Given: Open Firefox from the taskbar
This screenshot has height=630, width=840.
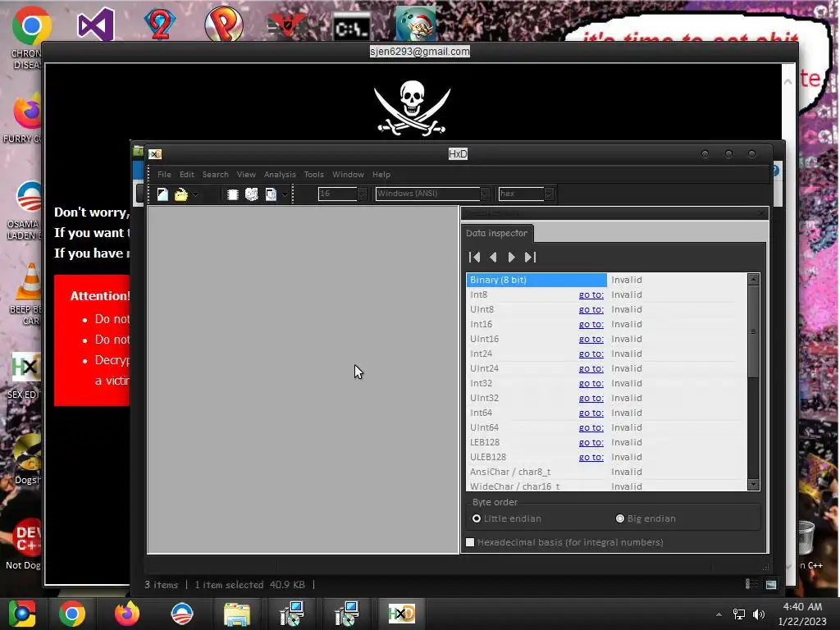Looking at the screenshot, I should [x=127, y=614].
